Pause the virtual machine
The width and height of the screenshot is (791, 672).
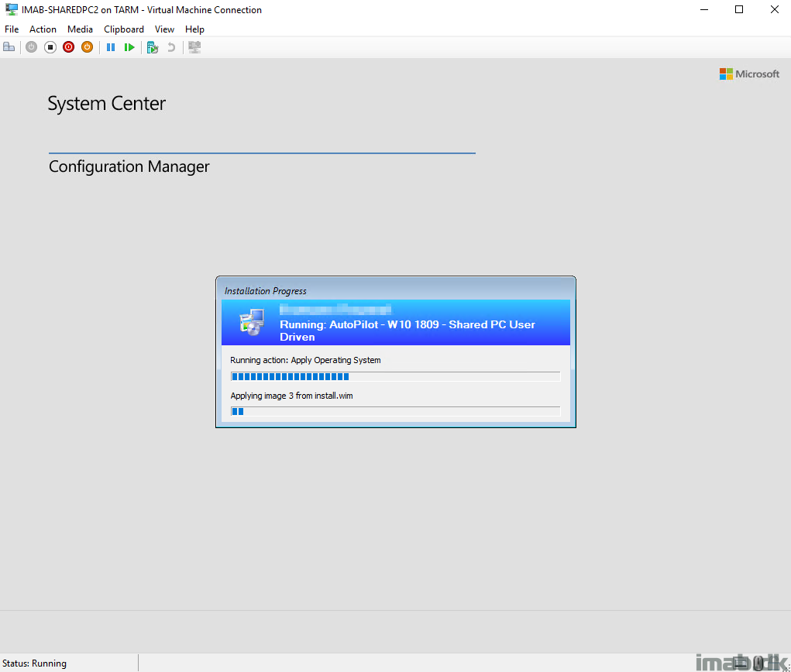111,47
